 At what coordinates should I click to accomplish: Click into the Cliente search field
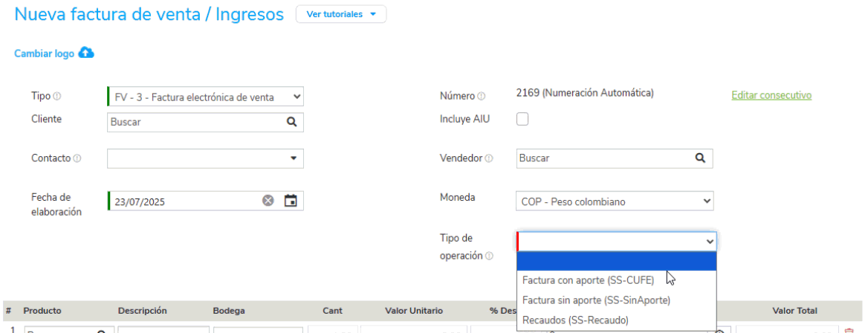click(195, 122)
